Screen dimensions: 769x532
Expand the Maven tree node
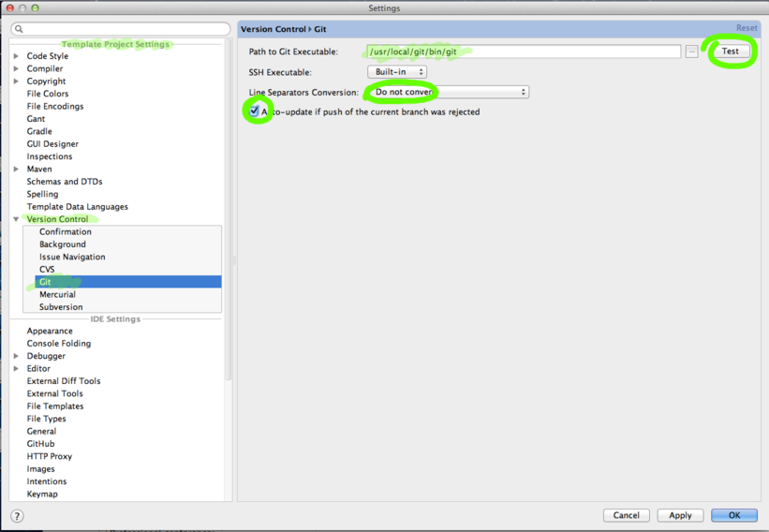pyautogui.click(x=16, y=169)
